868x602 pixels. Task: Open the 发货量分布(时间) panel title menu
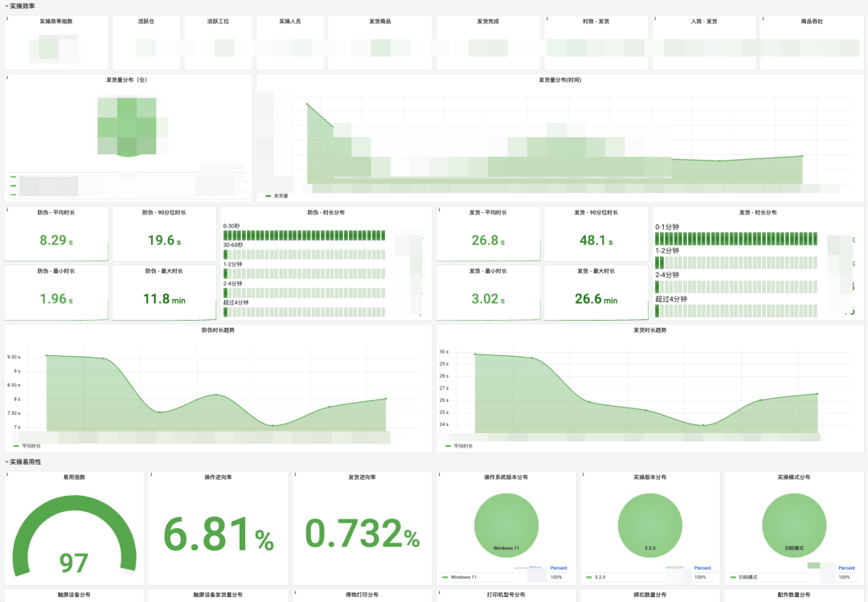click(559, 80)
